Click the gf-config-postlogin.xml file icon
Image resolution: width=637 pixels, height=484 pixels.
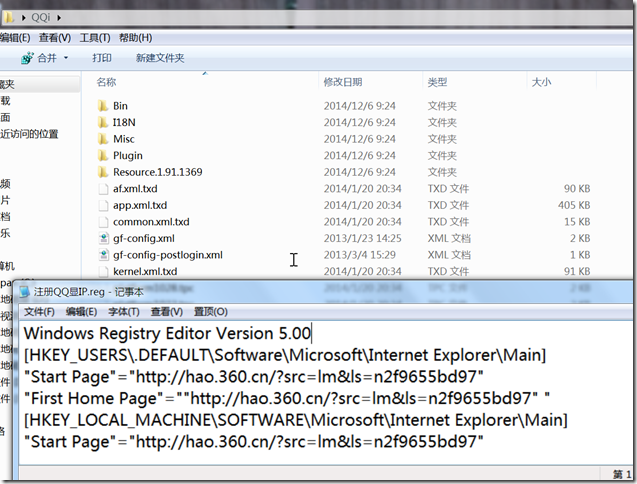(x=104, y=255)
